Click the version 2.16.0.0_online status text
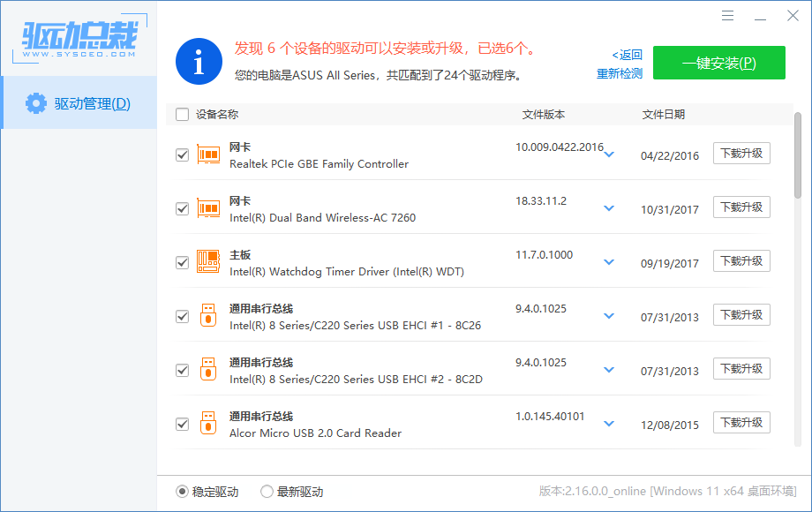The height and width of the screenshot is (512, 812). [667, 491]
